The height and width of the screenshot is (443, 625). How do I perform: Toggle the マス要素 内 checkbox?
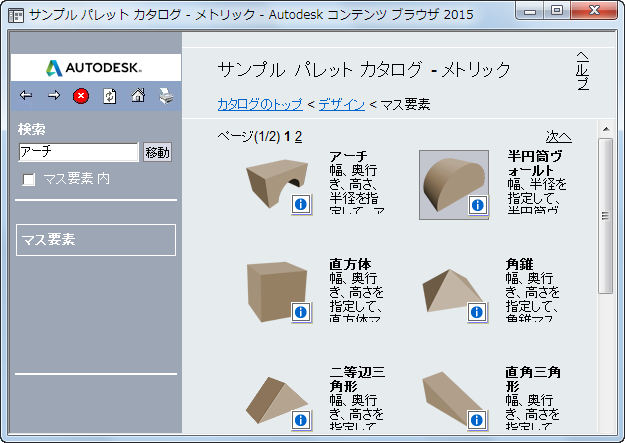coord(29,179)
